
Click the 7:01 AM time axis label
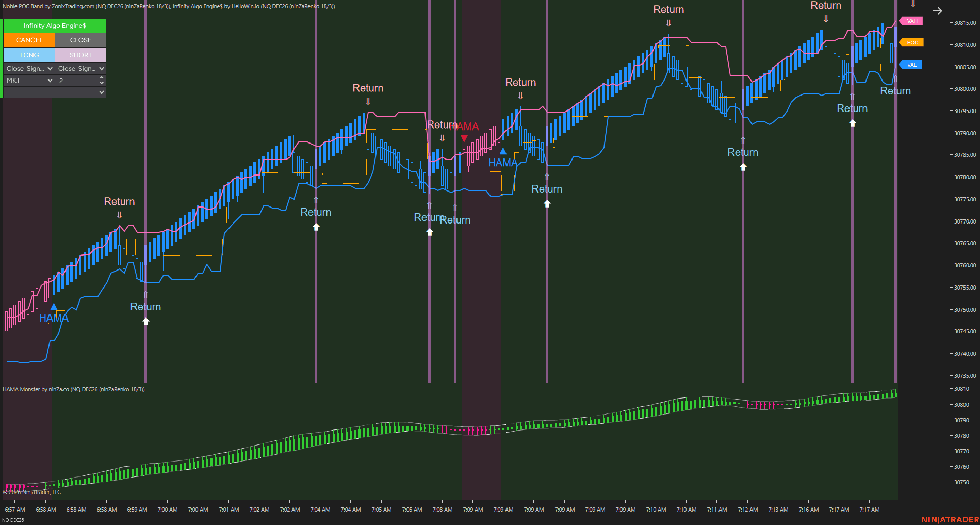[229, 510]
